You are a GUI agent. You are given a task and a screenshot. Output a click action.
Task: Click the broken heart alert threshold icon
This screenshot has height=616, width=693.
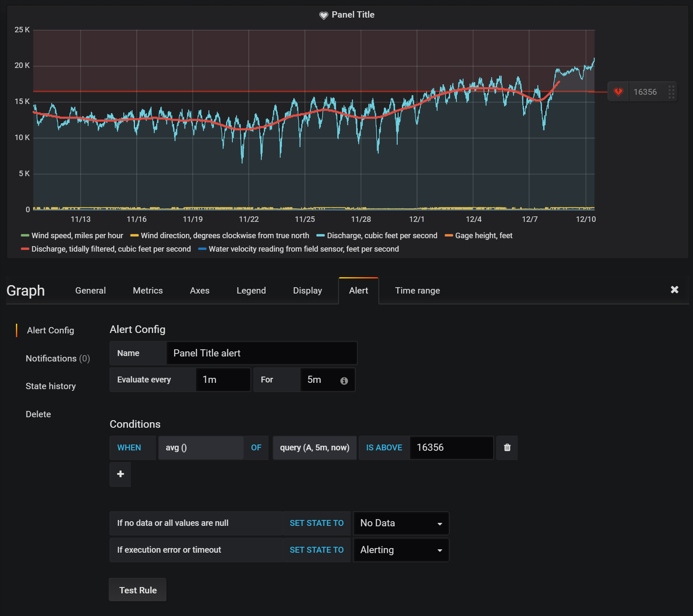pyautogui.click(x=618, y=91)
